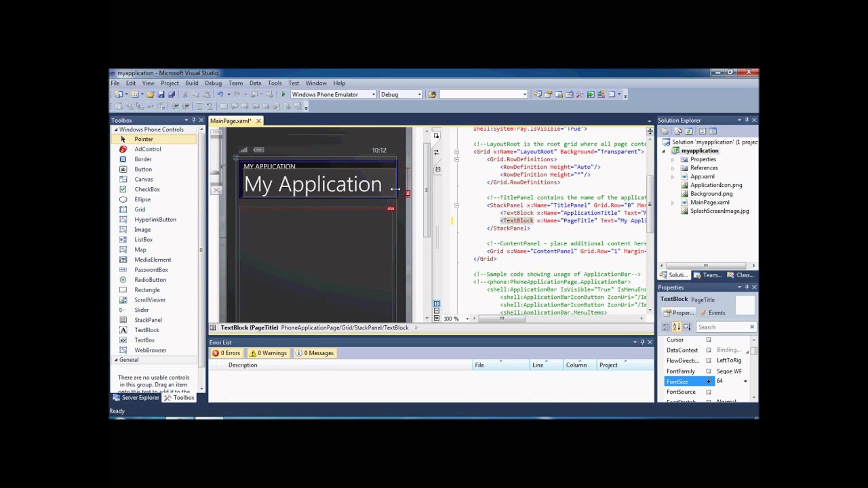Screen dimensions: 868x488
Task: Open the Windows Phone Emulator target dropdown
Action: pos(373,95)
